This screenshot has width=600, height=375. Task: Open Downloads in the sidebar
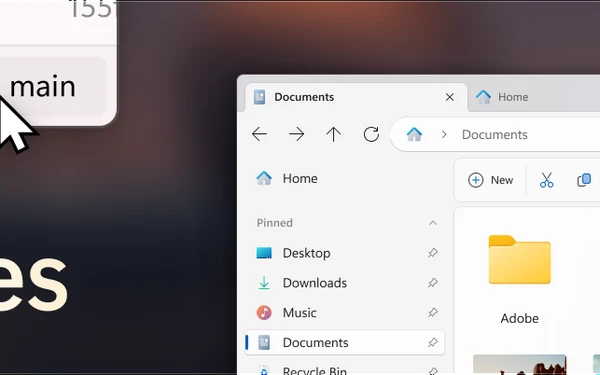point(344,283)
